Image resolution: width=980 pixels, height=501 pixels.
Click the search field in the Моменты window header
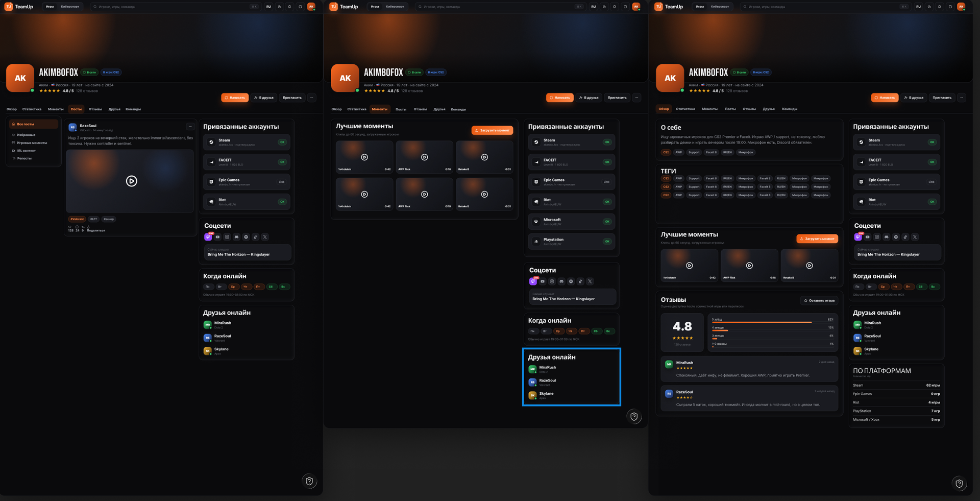pyautogui.click(x=500, y=7)
